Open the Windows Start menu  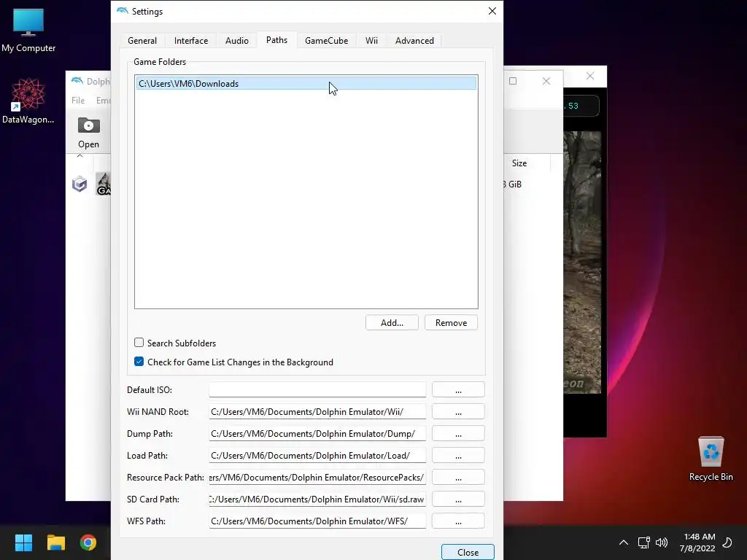coord(23,542)
